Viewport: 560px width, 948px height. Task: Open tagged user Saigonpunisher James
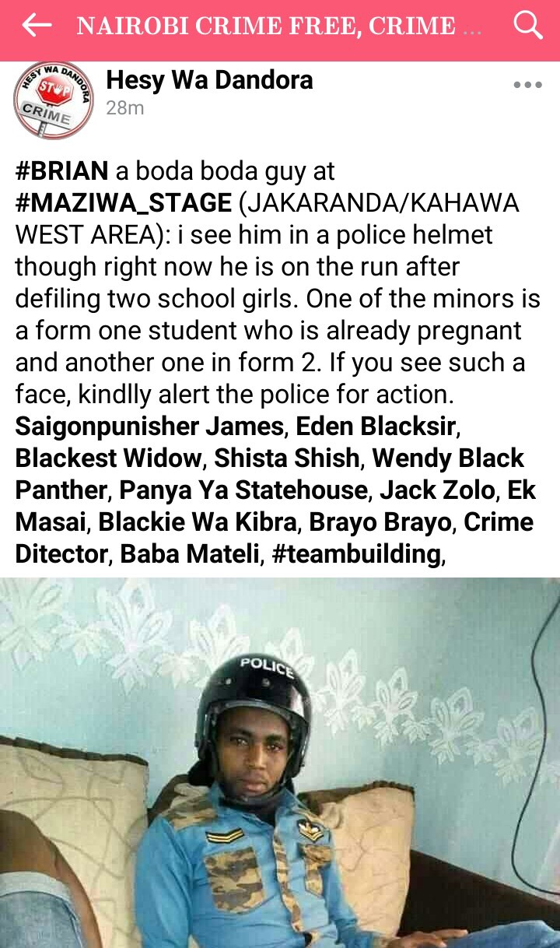149,427
